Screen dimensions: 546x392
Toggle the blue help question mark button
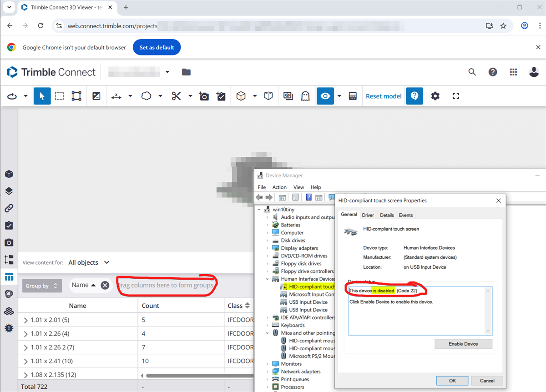pyautogui.click(x=414, y=96)
